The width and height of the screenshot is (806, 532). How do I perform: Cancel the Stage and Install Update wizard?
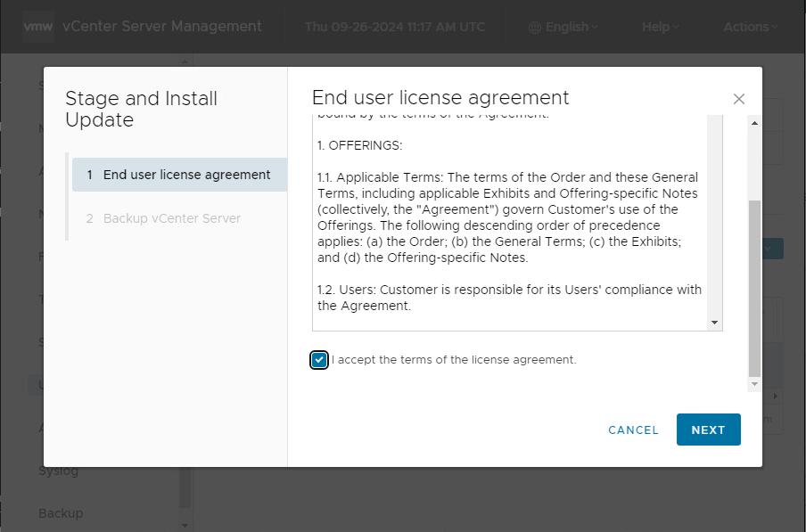[633, 430]
